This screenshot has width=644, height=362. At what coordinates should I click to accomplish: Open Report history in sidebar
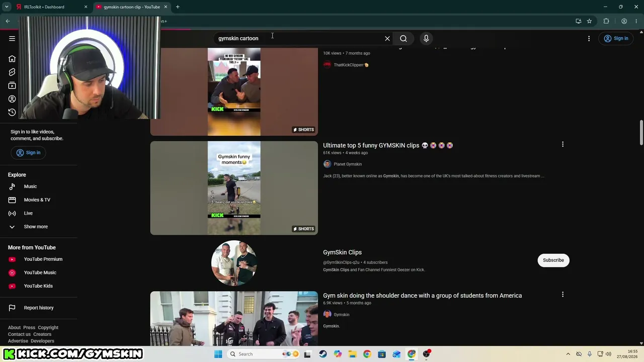pos(39,308)
